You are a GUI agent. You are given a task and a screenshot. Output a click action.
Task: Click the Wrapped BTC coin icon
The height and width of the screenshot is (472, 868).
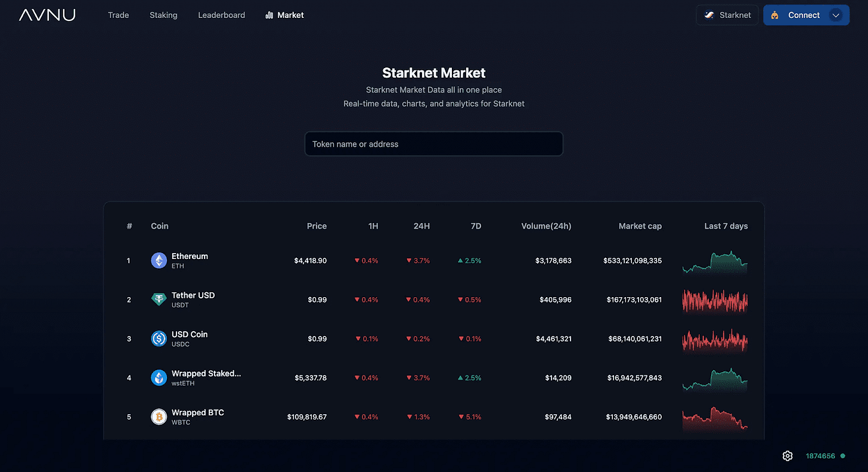[159, 417]
